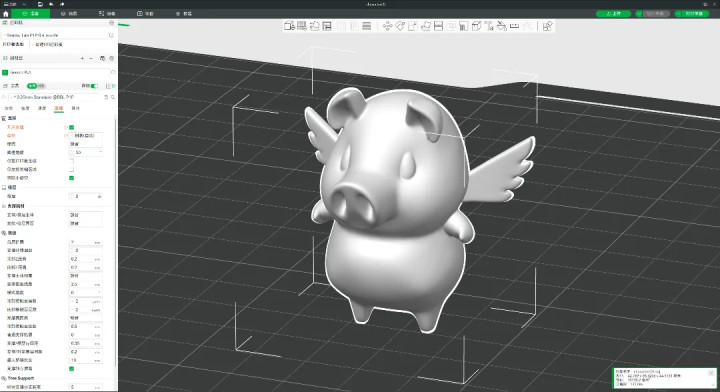
Task: Toggle the enable support checkbox
Action: (x=71, y=127)
